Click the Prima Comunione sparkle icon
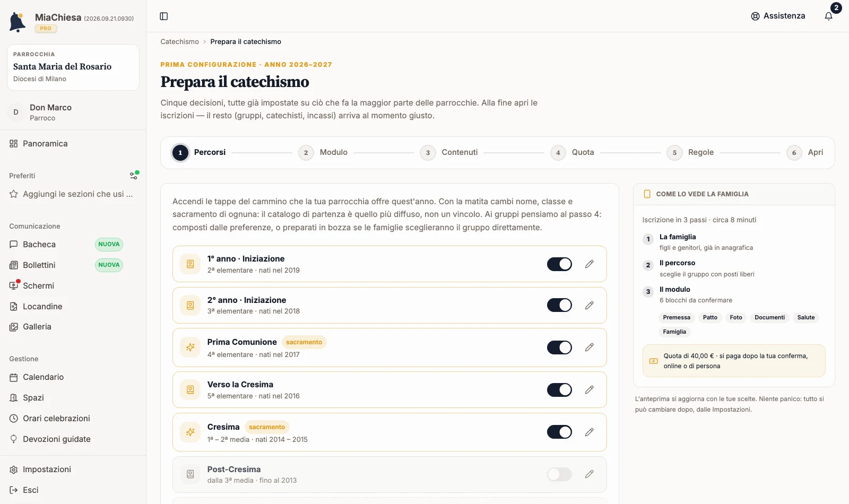Screen dimensions: 849x504 pyautogui.click(x=190, y=347)
